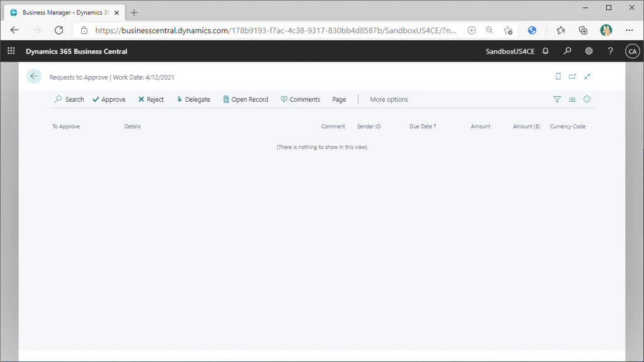Image resolution: width=644 pixels, height=362 pixels.
Task: Open the CA user account avatar
Action: click(x=633, y=52)
